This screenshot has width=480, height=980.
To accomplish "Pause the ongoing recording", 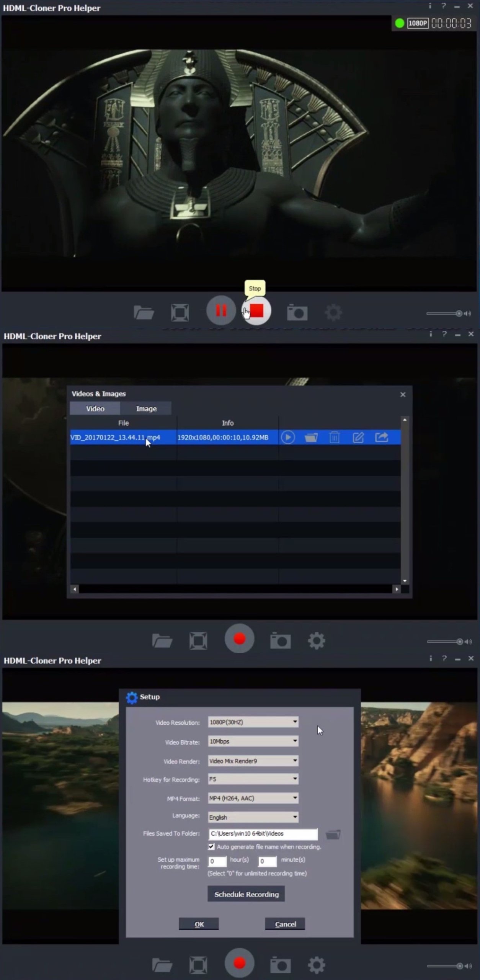I will click(221, 310).
